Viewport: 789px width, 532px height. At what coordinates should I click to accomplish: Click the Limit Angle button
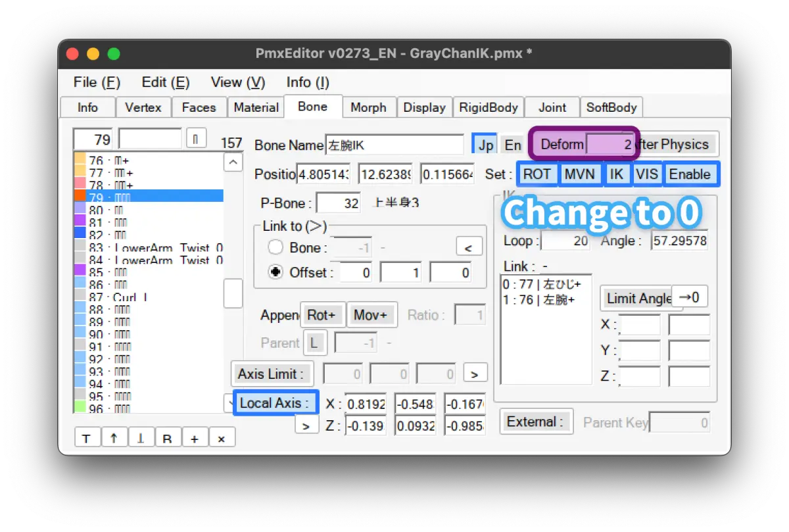pyautogui.click(x=638, y=298)
